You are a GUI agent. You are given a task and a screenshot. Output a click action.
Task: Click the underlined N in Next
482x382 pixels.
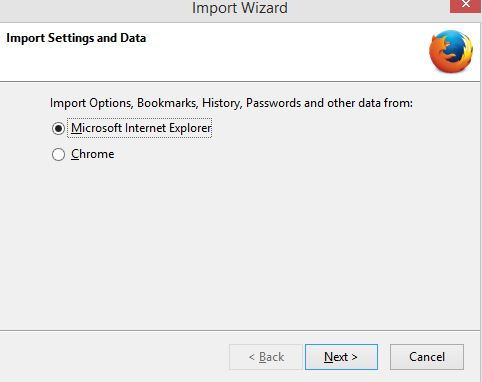point(329,357)
